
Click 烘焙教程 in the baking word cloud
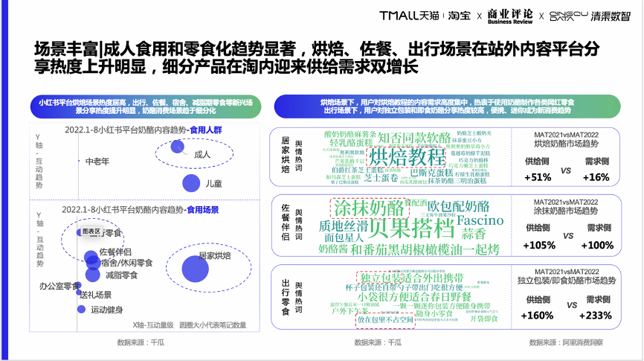[x=407, y=156]
